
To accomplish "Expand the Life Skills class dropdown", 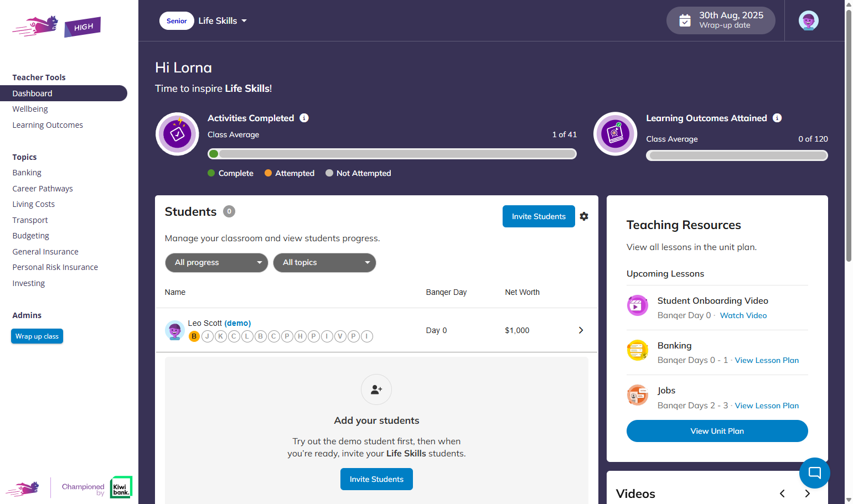I will coord(223,20).
